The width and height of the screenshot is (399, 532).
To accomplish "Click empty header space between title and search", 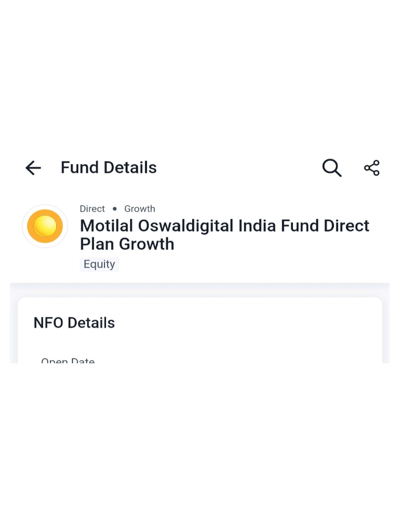I will click(239, 168).
